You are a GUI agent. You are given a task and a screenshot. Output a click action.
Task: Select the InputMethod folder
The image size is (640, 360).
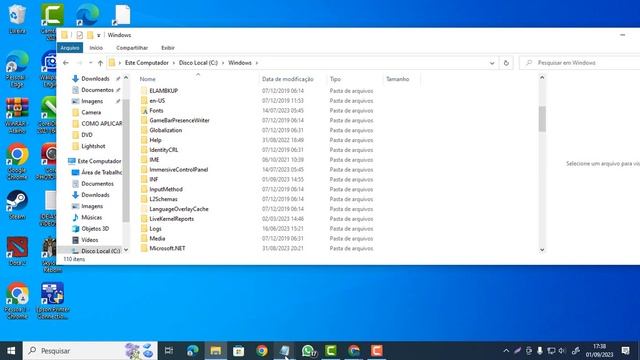(x=166, y=189)
